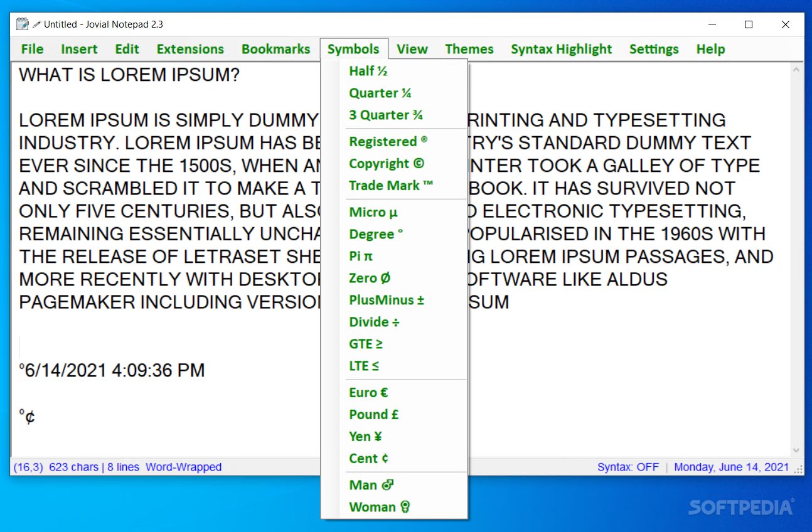Insert the Pound £ symbol
Image resolution: width=812 pixels, height=532 pixels.
[394, 415]
